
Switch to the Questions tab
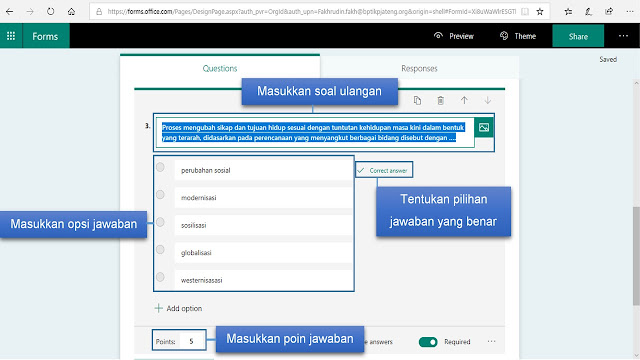coord(220,68)
